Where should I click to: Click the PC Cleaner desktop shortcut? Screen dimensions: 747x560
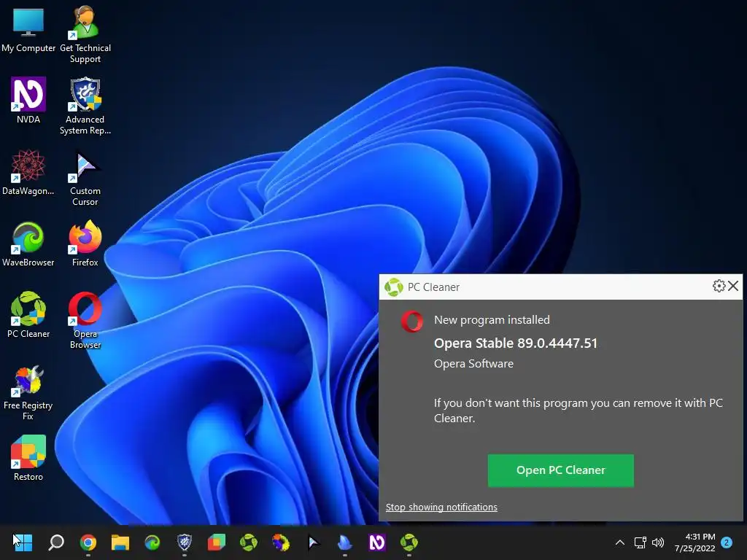pos(28,315)
